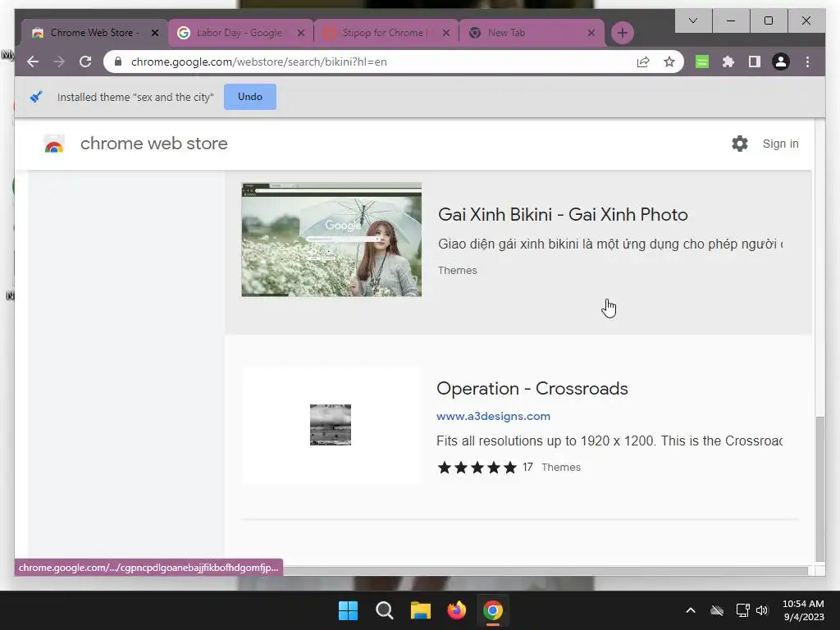Viewport: 840px width, 630px height.
Task: Open the volume tray icon
Action: pyautogui.click(x=762, y=610)
